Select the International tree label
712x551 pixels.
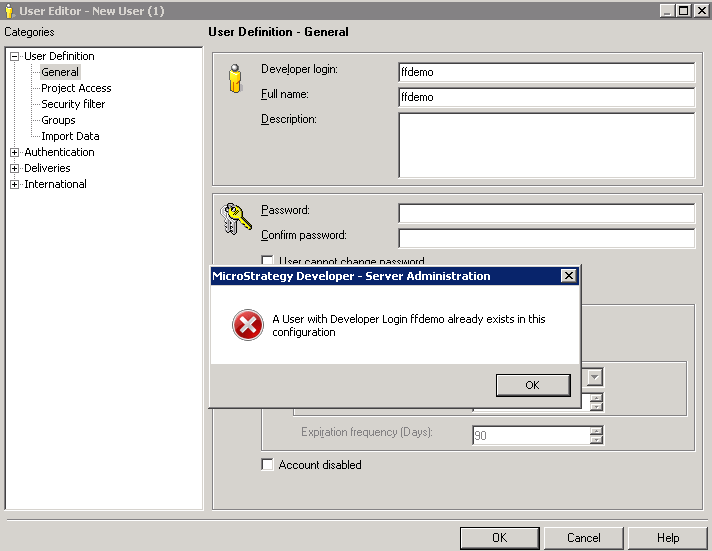(55, 184)
